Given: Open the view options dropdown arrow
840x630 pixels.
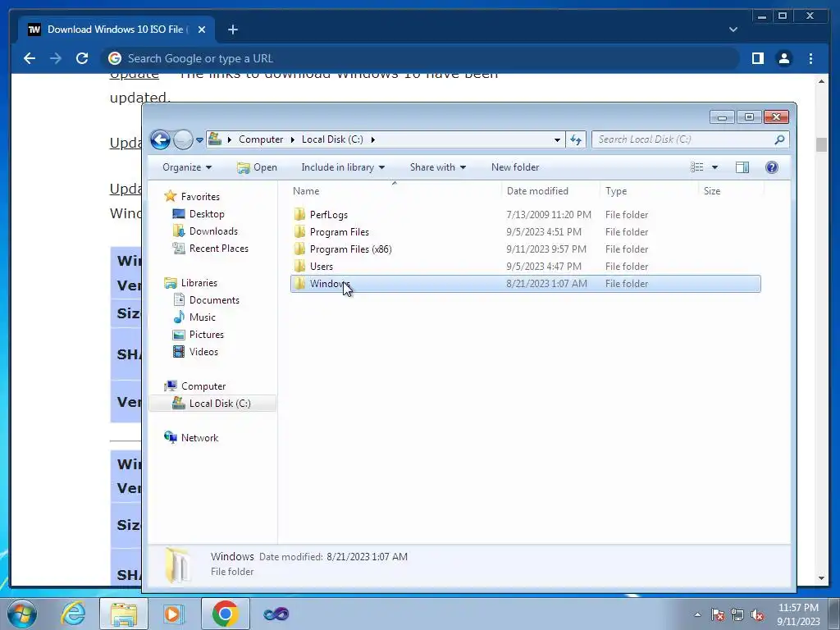Looking at the screenshot, I should (714, 167).
